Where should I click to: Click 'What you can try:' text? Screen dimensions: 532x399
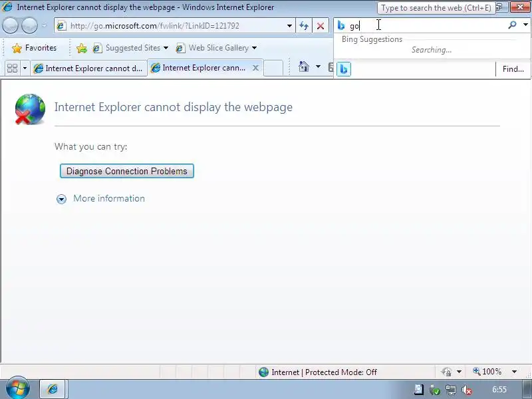click(91, 146)
